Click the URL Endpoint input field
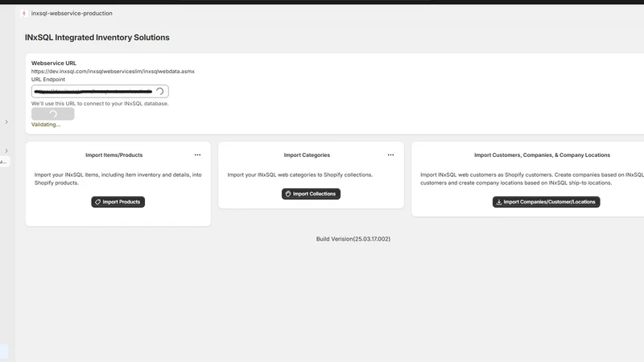This screenshot has height=362, width=644. (x=100, y=91)
